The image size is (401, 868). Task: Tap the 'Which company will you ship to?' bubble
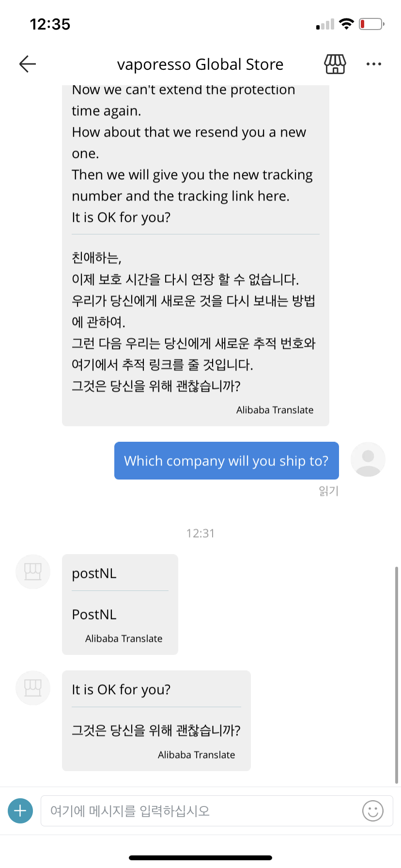click(226, 461)
